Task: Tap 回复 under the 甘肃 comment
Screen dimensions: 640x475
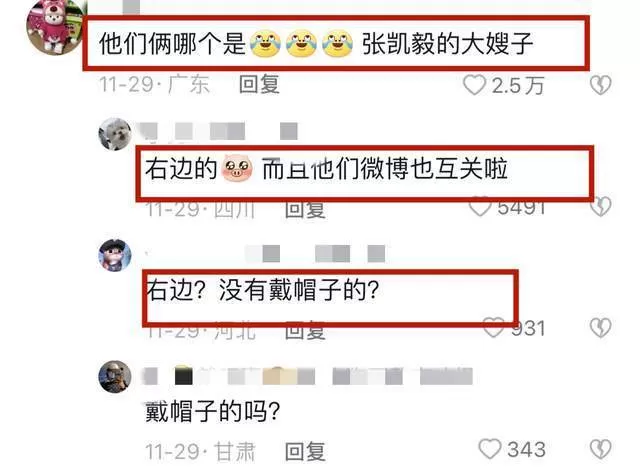Action: click(x=305, y=451)
